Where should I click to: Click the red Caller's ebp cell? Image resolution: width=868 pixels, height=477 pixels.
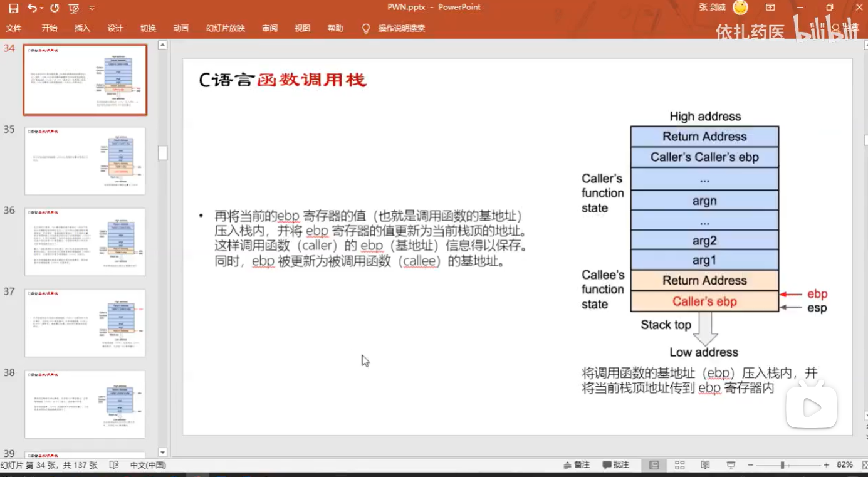(704, 301)
